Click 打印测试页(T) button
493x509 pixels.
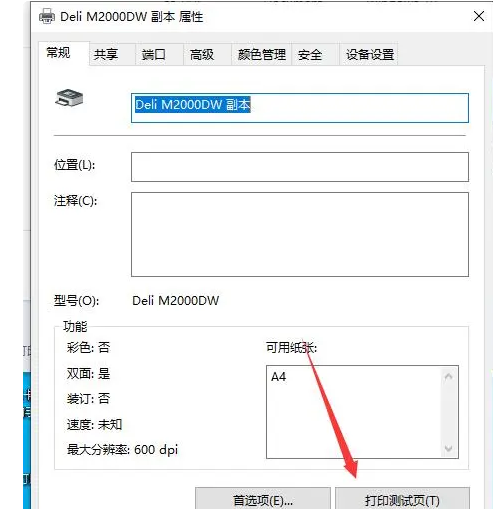(402, 499)
